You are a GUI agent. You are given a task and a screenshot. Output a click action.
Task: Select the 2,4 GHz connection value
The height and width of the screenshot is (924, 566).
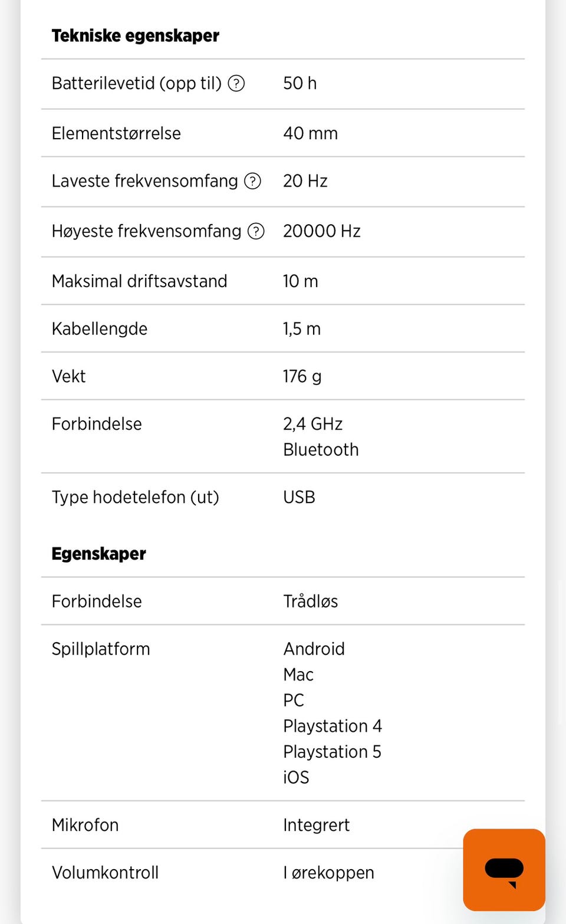point(312,424)
